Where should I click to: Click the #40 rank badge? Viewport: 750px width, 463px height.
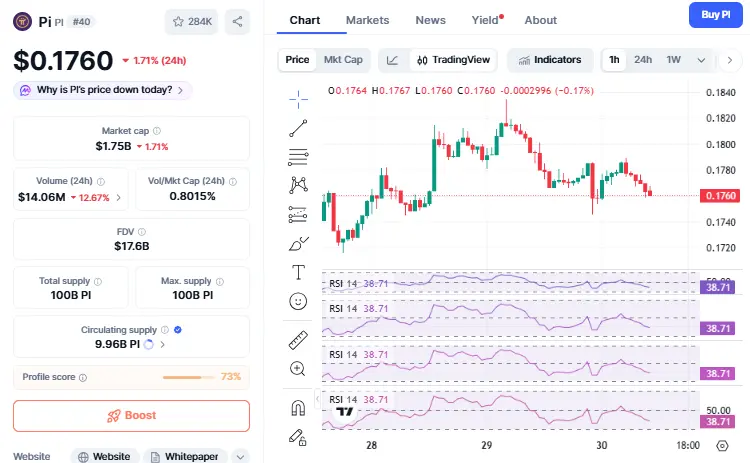[81, 22]
